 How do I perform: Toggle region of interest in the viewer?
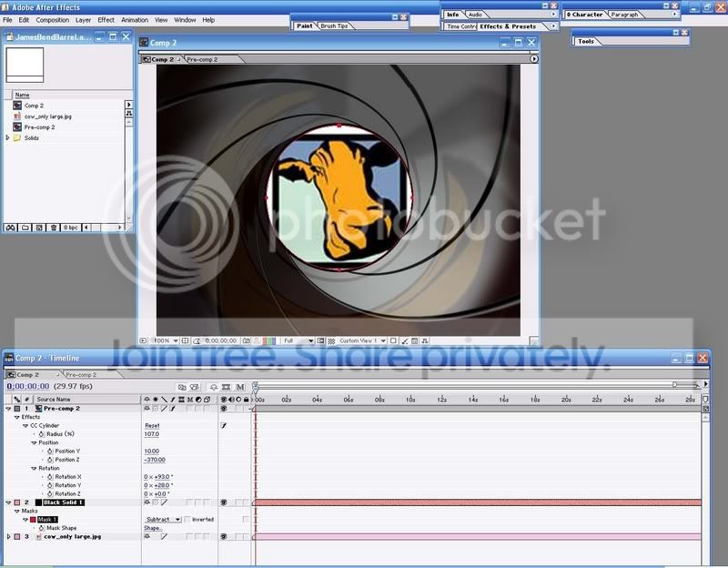coord(321,341)
